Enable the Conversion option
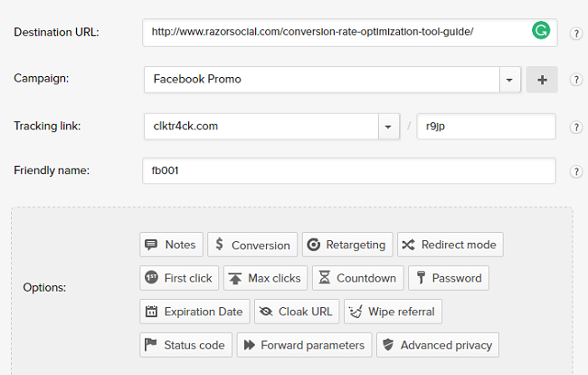 point(252,245)
